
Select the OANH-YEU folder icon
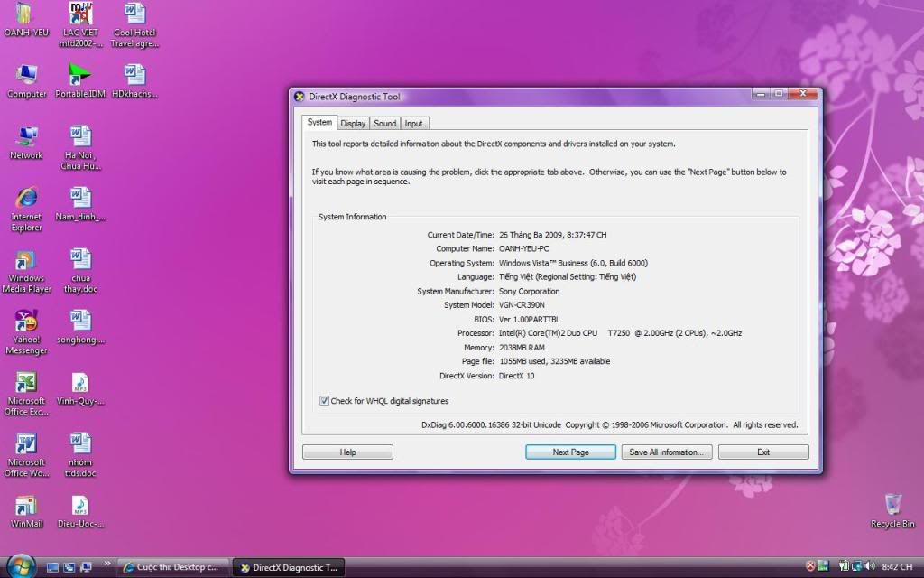click(26, 14)
